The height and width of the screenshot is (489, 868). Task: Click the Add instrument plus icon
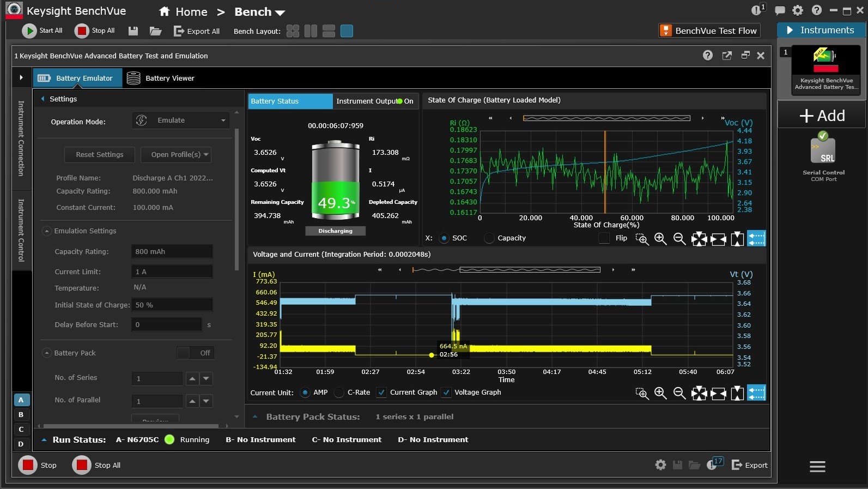click(806, 116)
